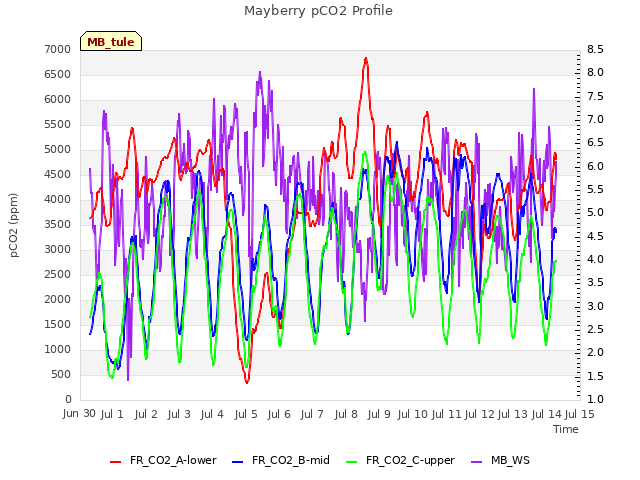This screenshot has height=480, width=640.
Task: Click the 500 left axis value
Action: click(x=61, y=374)
